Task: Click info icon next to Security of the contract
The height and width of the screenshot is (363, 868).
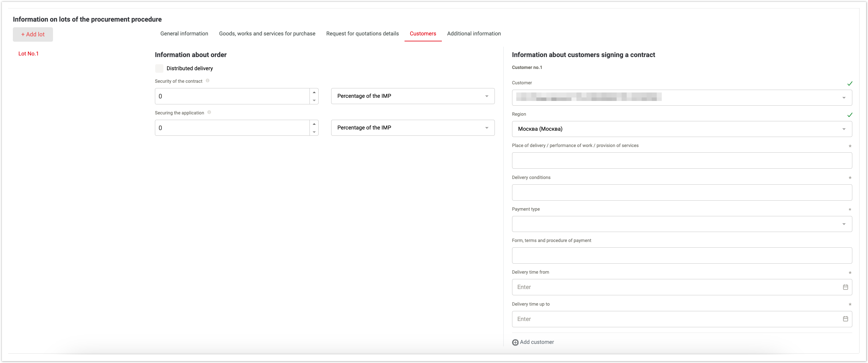Action: pyautogui.click(x=208, y=81)
